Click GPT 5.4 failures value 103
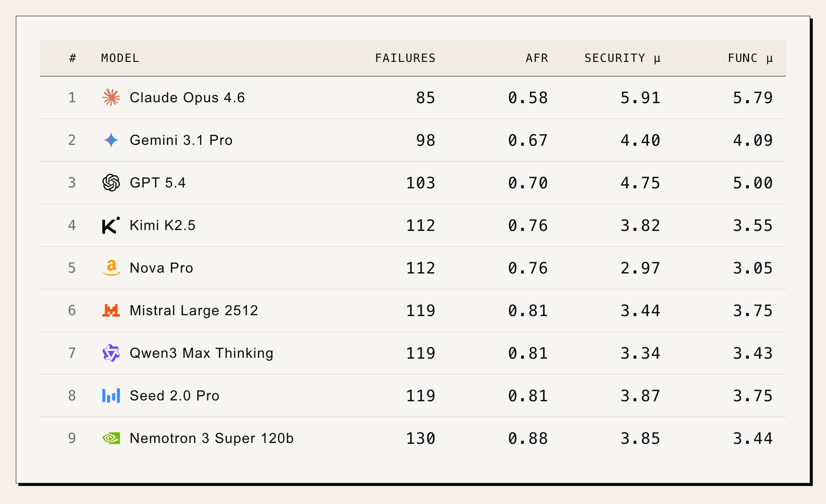 [x=420, y=183]
